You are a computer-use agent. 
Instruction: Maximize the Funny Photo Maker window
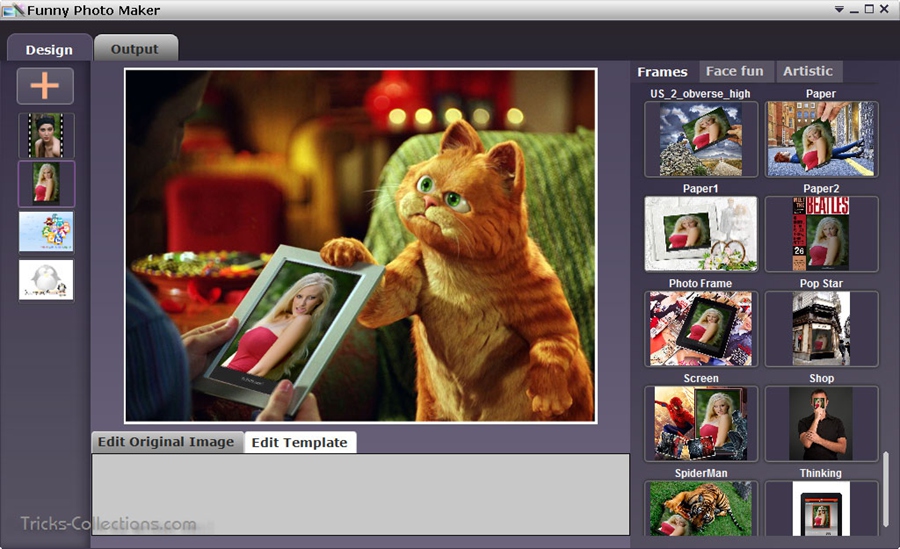[869, 9]
